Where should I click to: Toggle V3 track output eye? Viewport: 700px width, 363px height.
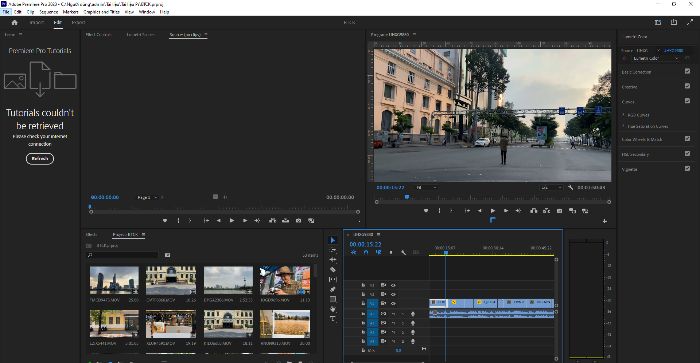(x=393, y=285)
